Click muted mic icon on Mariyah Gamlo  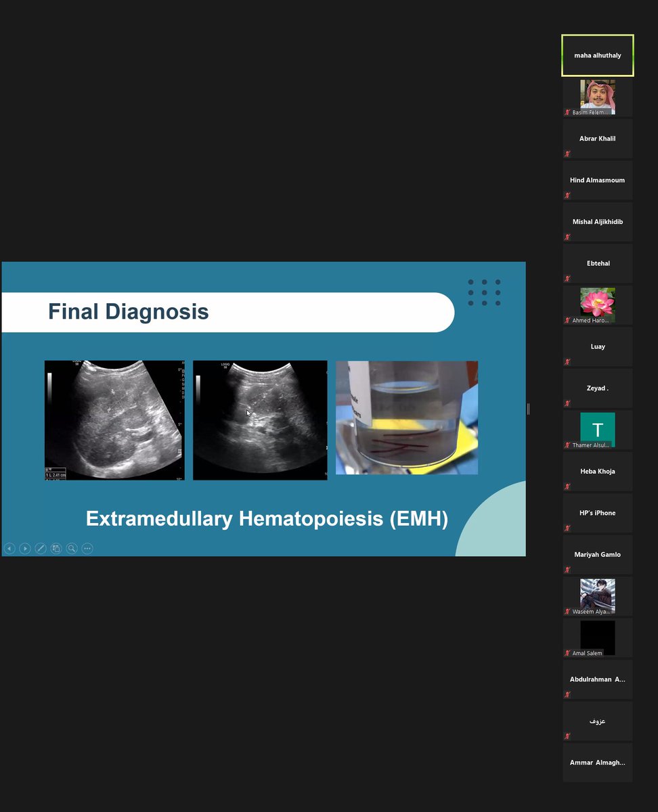(x=568, y=570)
